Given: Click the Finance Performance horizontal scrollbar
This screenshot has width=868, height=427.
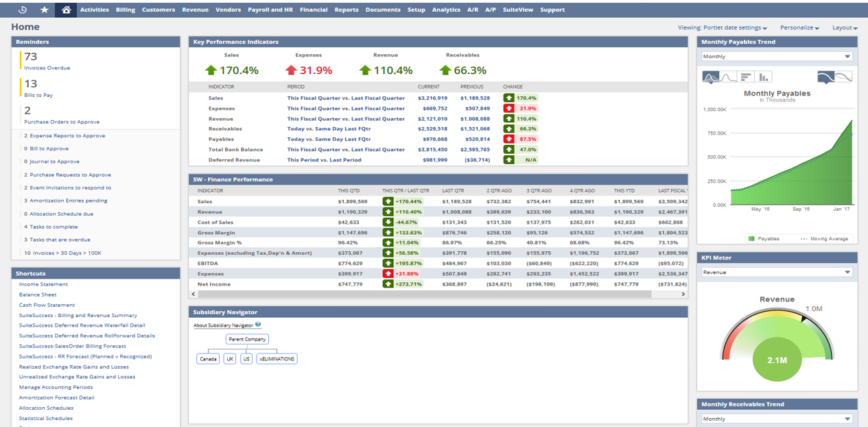Looking at the screenshot, I should pos(425,294).
